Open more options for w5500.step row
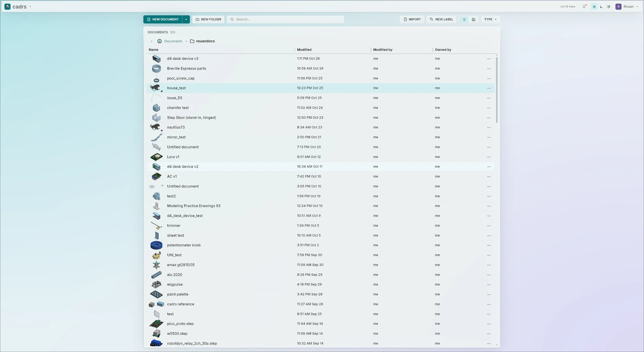 click(x=489, y=334)
